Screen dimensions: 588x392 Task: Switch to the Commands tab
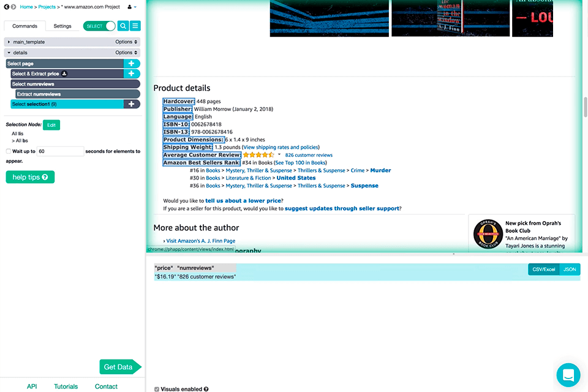coord(24,26)
